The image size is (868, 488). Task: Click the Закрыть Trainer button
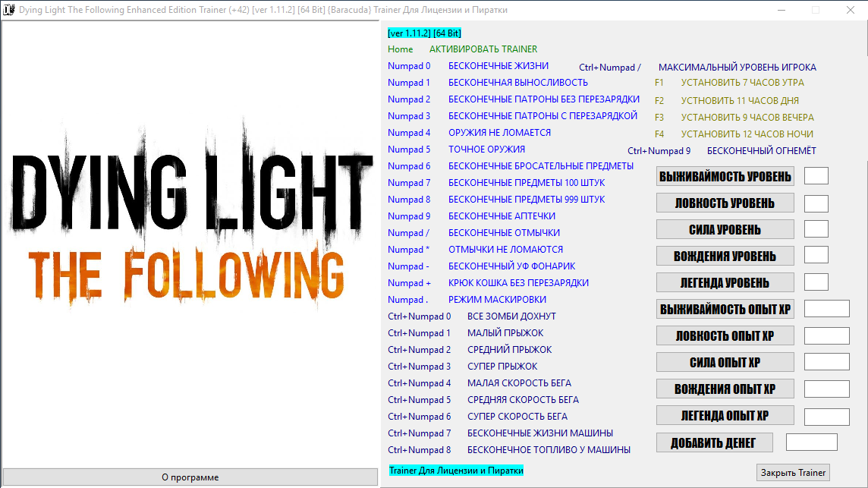[x=794, y=473]
